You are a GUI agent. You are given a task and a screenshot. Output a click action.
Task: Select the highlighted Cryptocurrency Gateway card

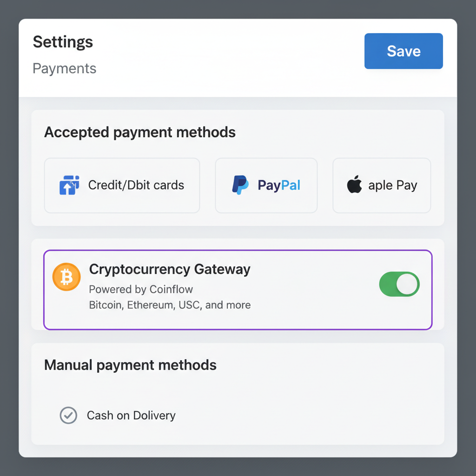pyautogui.click(x=238, y=289)
